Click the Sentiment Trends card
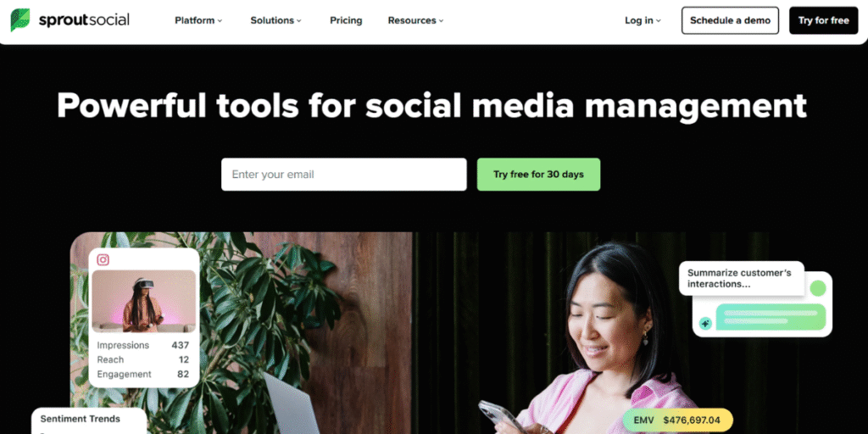This screenshot has height=434, width=868. tap(89, 420)
